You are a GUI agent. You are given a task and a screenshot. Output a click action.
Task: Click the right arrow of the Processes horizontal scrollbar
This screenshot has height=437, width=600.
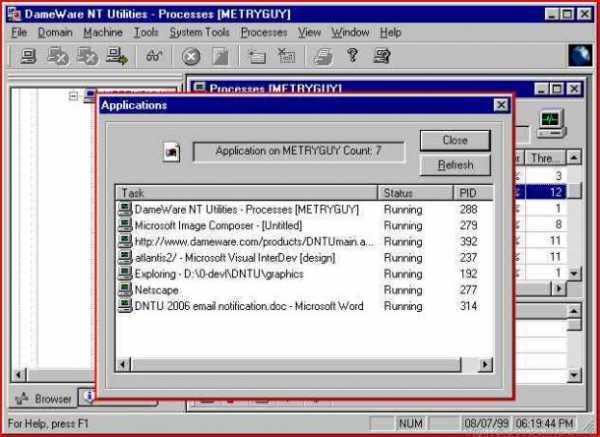coord(559,289)
